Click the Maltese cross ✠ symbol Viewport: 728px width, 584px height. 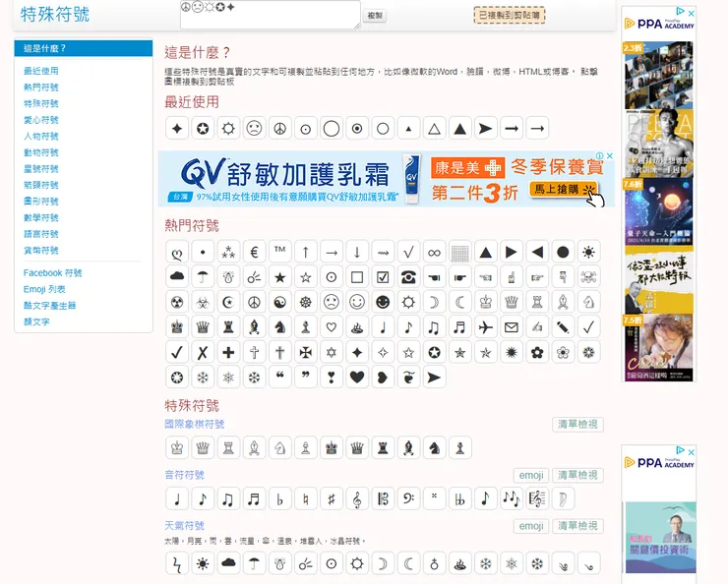(x=306, y=352)
